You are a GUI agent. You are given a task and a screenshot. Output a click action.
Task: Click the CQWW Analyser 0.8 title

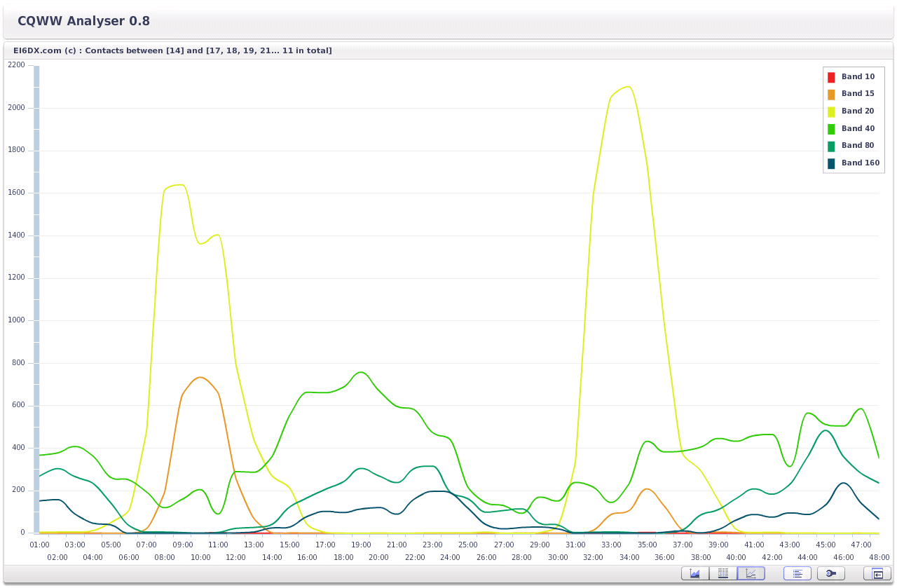pyautogui.click(x=83, y=21)
